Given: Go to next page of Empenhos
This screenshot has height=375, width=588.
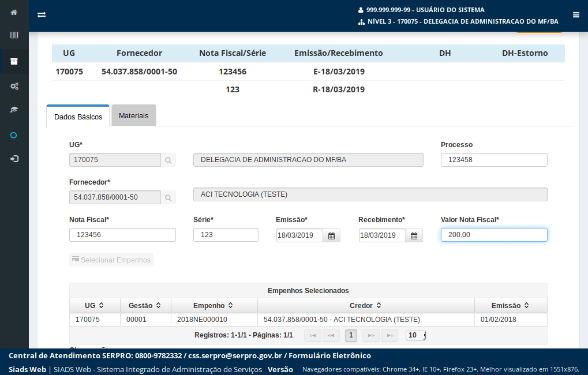Looking at the screenshot, I should coord(371,335).
